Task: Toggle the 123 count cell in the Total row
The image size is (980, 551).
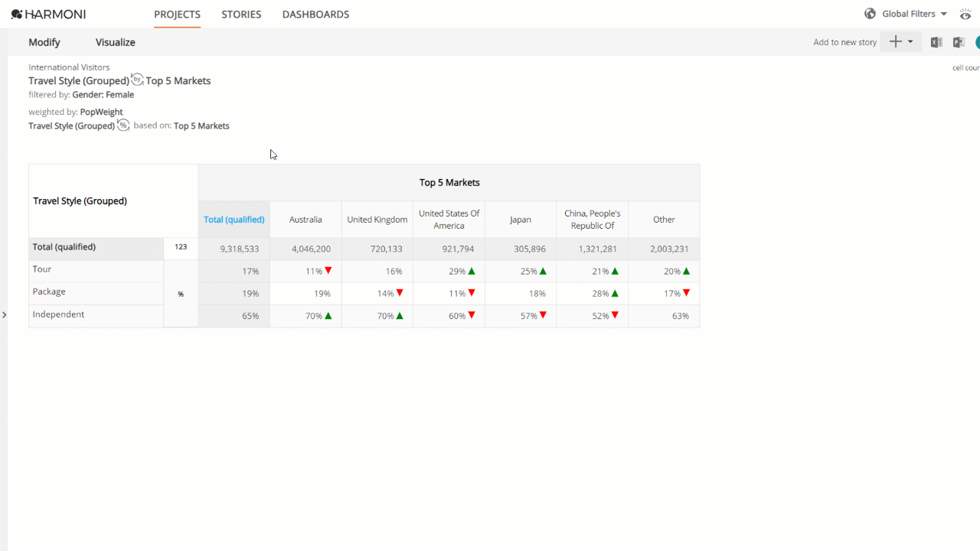Action: point(181,247)
